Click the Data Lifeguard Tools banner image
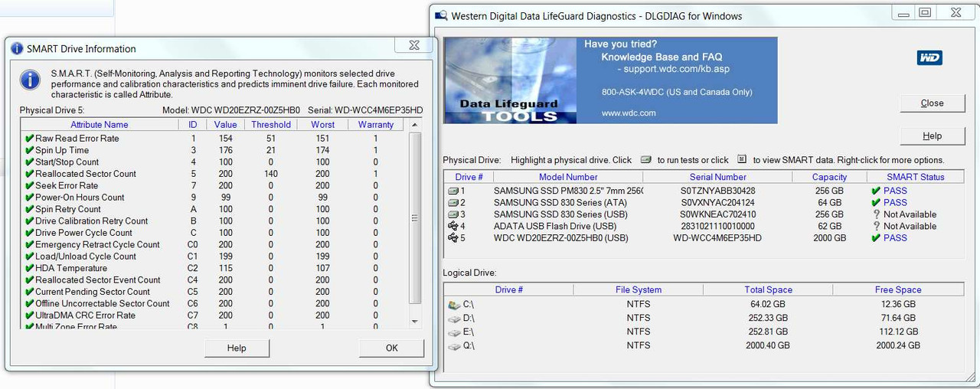This screenshot has width=980, height=389. click(611, 80)
